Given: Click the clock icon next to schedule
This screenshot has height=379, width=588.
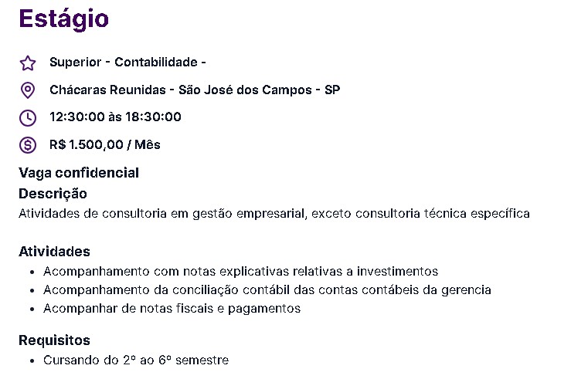Looking at the screenshot, I should coord(28,117).
